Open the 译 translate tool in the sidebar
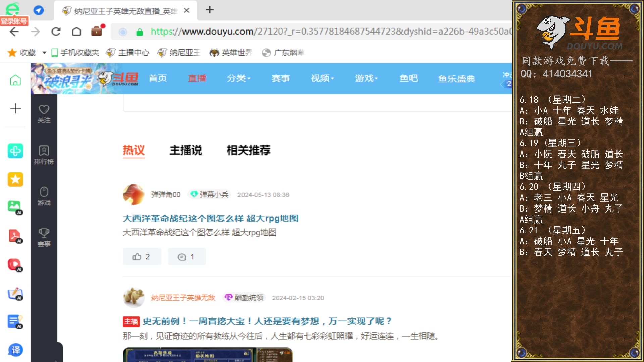This screenshot has height=362, width=644. click(x=15, y=350)
